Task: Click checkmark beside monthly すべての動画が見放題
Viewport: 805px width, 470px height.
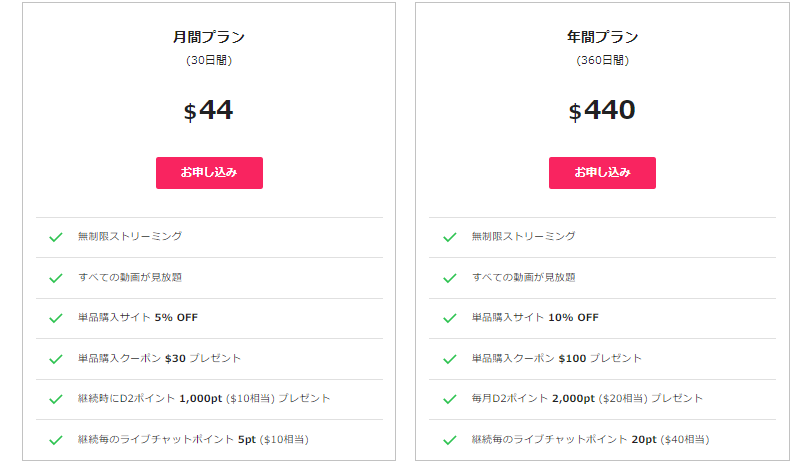Action: pos(56,278)
